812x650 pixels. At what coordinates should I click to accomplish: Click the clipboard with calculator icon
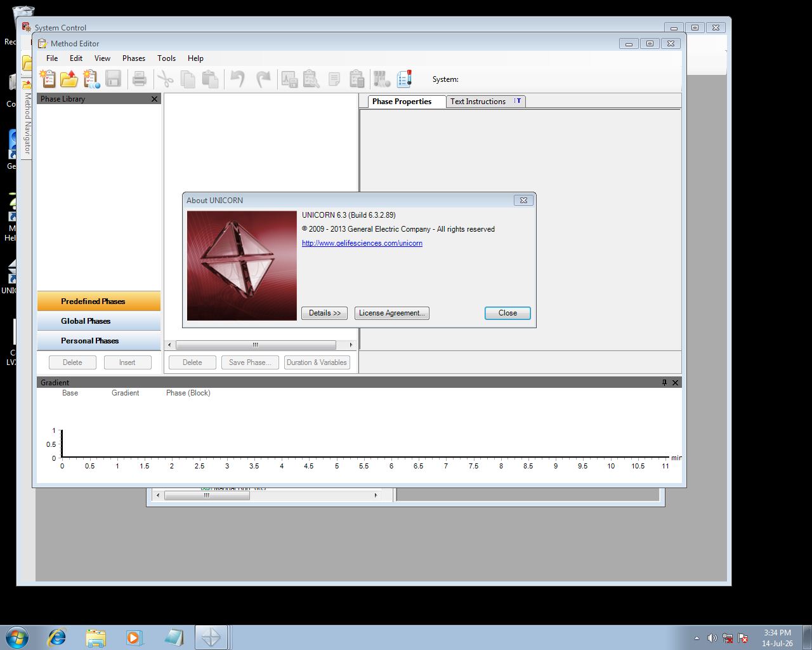357,79
